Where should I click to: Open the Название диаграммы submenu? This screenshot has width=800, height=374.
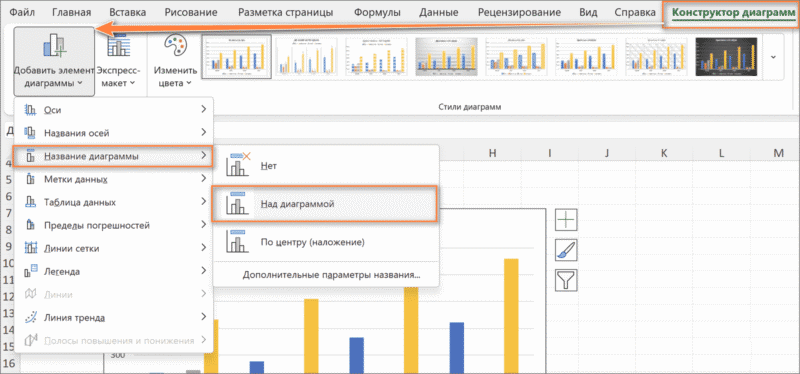tap(112, 156)
